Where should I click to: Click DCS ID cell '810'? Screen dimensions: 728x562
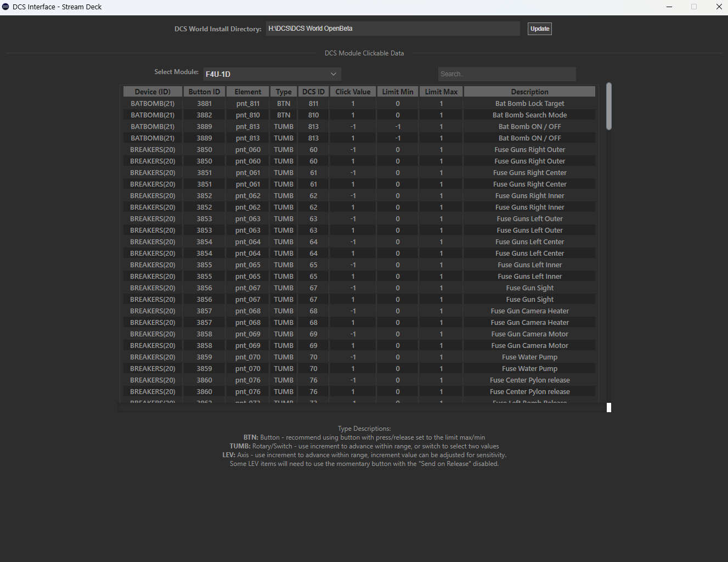pos(313,115)
